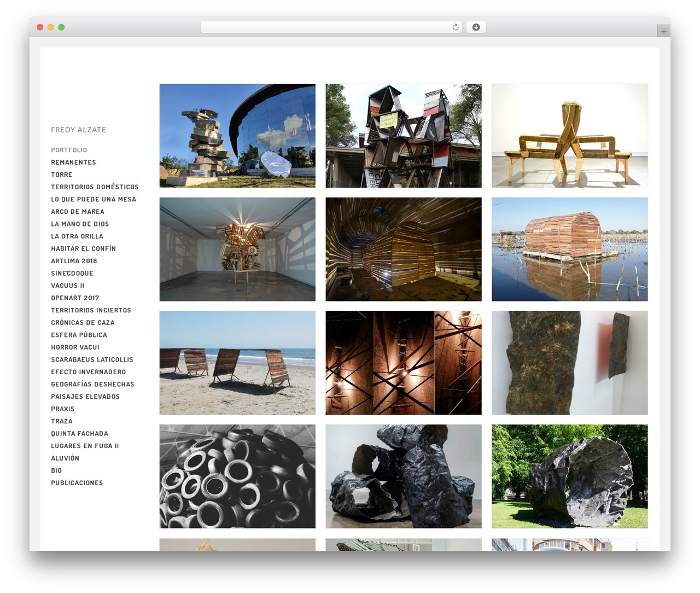This screenshot has height=593, width=700.
Task: Open the BIO page
Action: (56, 470)
